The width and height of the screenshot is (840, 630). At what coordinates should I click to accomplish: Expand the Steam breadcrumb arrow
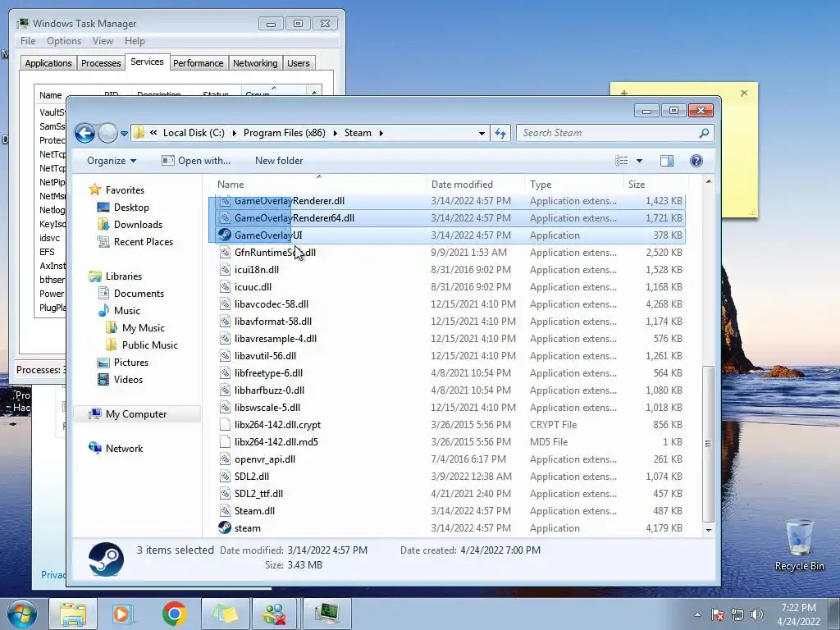tap(381, 133)
